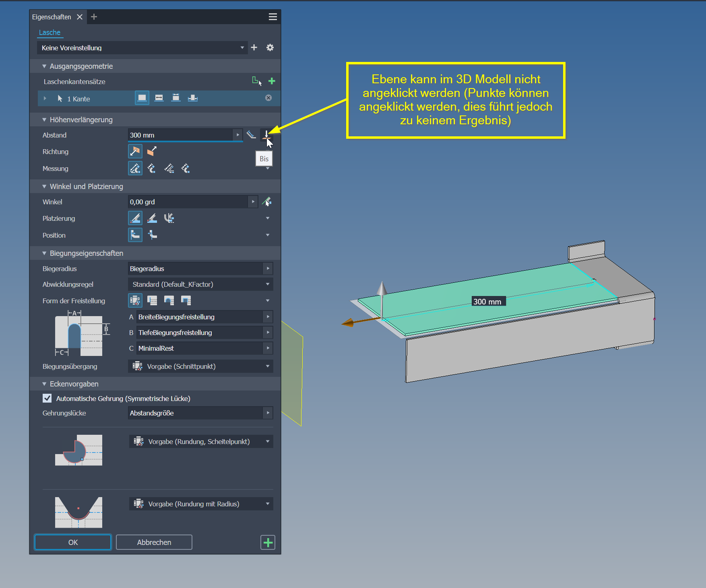Select the straight relief shape icon
This screenshot has width=706, height=588.
(186, 300)
